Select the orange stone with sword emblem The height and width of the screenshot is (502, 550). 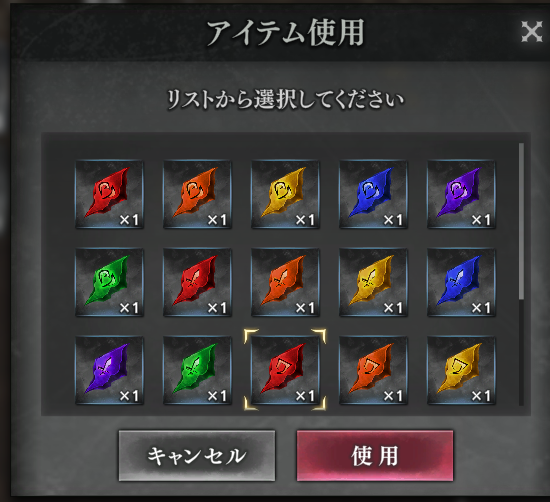pyautogui.click(x=286, y=282)
